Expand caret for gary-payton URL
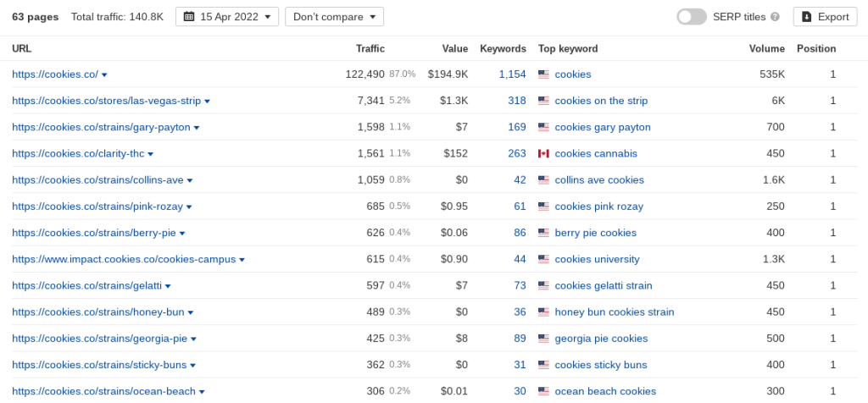The width and height of the screenshot is (868, 403). pos(197,128)
